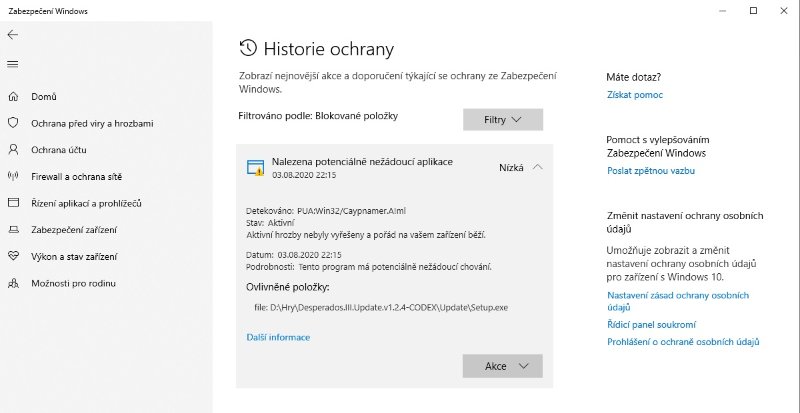Click the person icon for Ochrana účtu
The image size is (800, 413).
13,150
